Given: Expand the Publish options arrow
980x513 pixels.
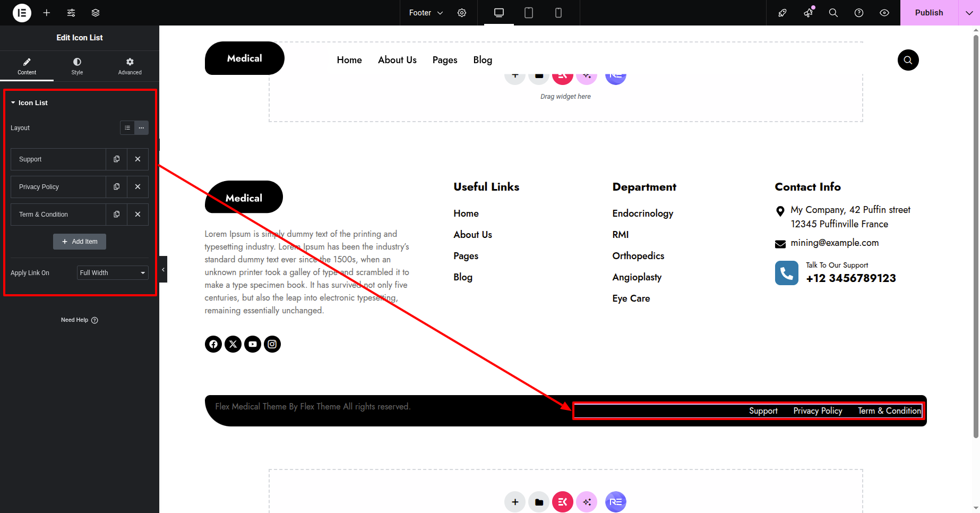Looking at the screenshot, I should pos(969,13).
